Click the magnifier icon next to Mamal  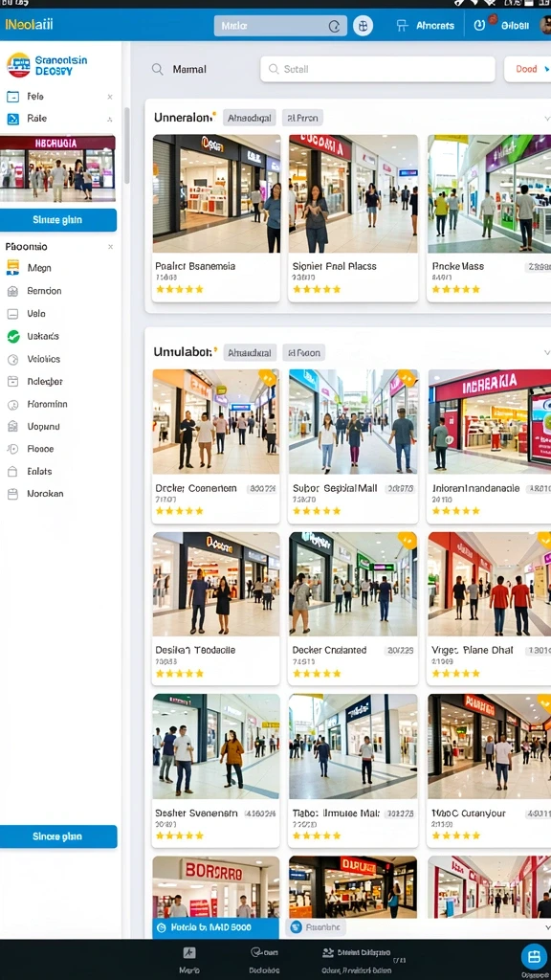pos(158,69)
